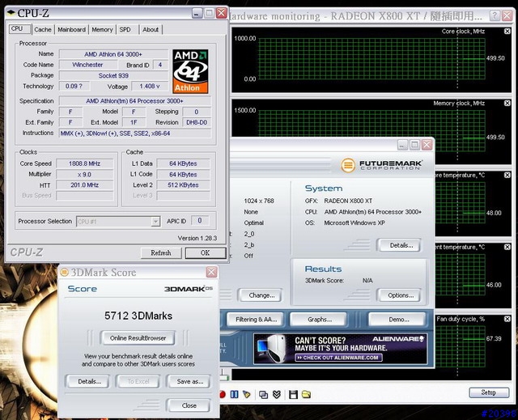Click the APIC ID field
518x420 pixels.
click(200, 220)
